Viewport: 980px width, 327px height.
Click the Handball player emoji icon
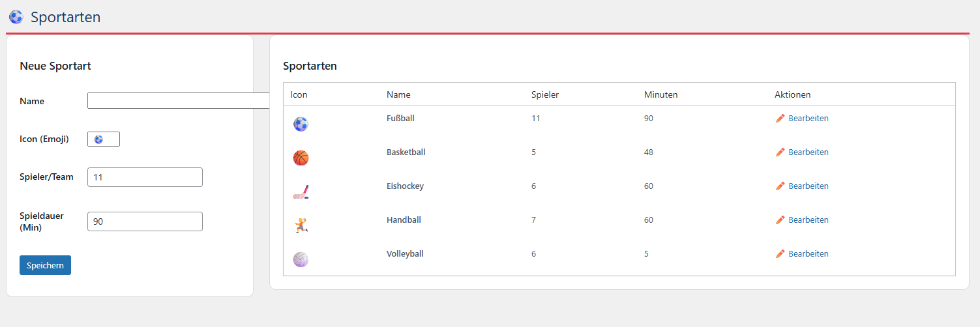(301, 225)
